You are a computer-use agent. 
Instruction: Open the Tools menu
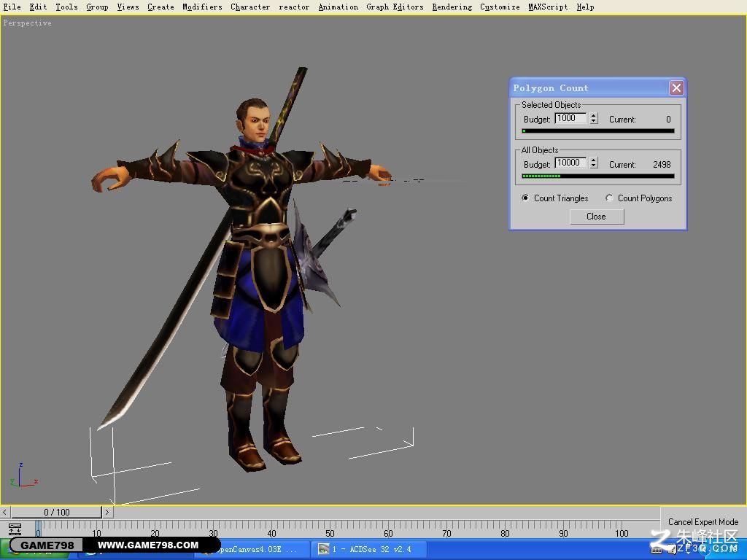pyautogui.click(x=66, y=7)
